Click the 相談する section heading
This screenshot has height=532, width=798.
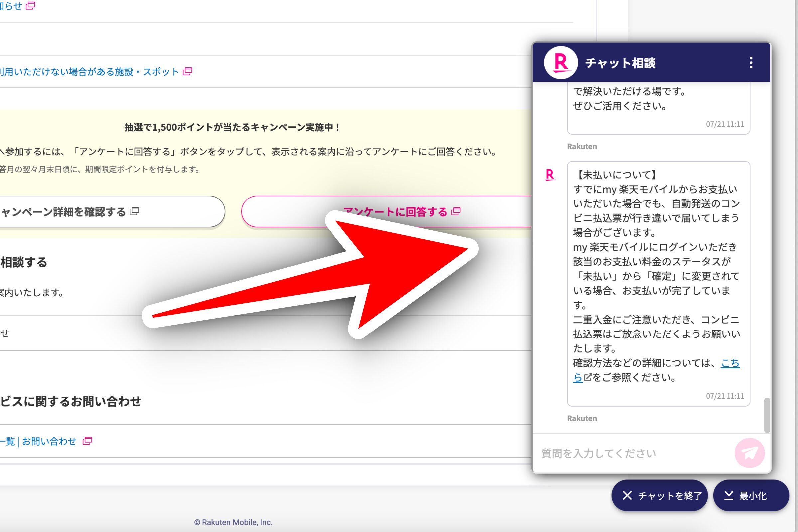[23, 262]
